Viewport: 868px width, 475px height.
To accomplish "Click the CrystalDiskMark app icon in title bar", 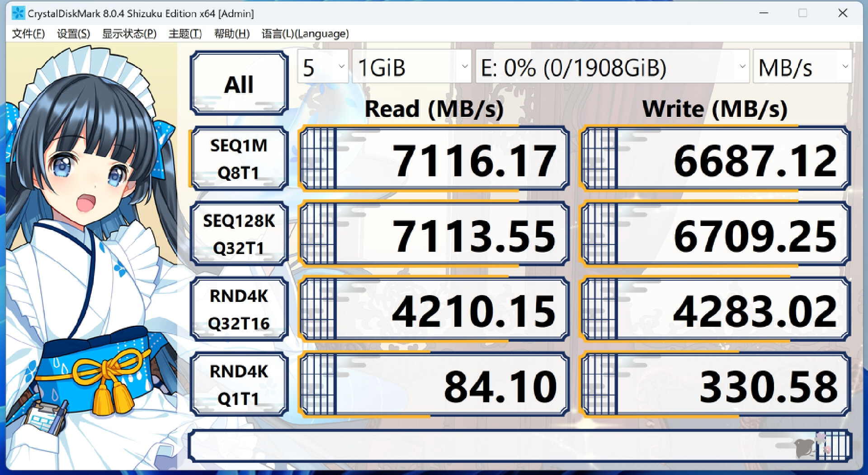I will click(x=18, y=13).
